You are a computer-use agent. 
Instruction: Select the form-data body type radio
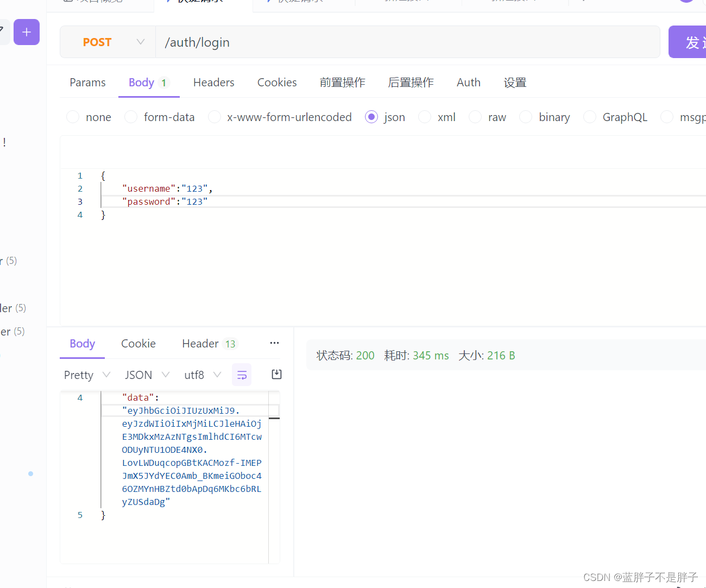click(131, 117)
